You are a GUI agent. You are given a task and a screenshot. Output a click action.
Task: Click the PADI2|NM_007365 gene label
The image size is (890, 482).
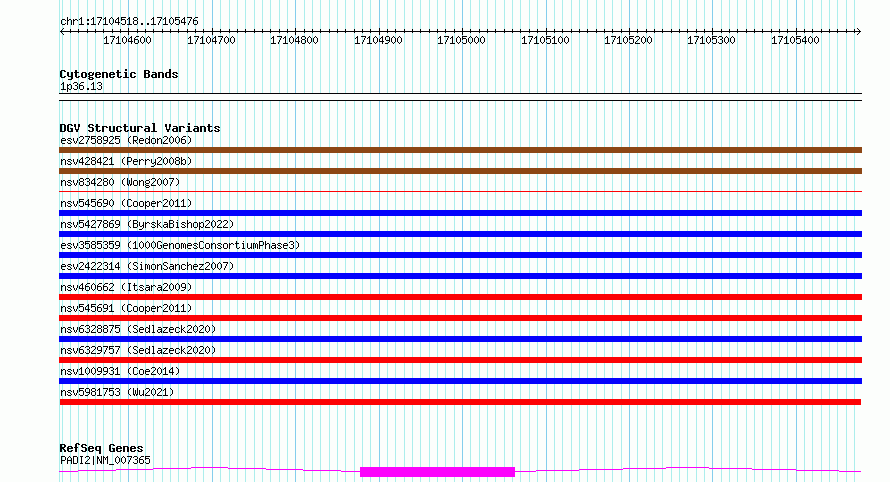coord(105,460)
